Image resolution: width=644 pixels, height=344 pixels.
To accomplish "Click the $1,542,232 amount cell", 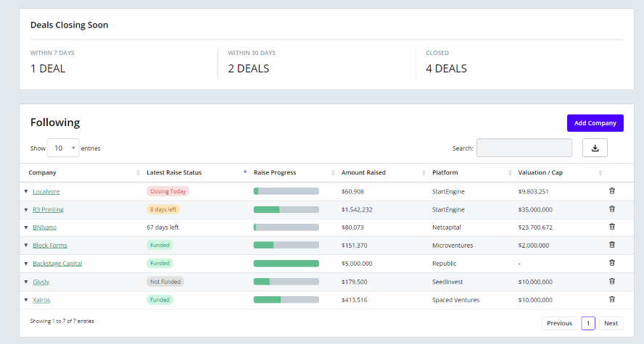I will pos(357,209).
